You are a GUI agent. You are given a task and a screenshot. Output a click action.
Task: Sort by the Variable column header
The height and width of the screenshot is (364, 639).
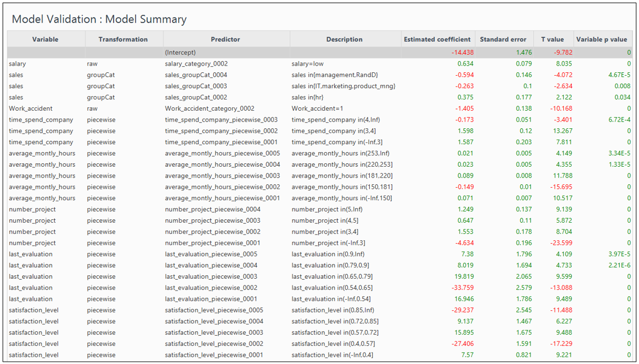tap(45, 40)
